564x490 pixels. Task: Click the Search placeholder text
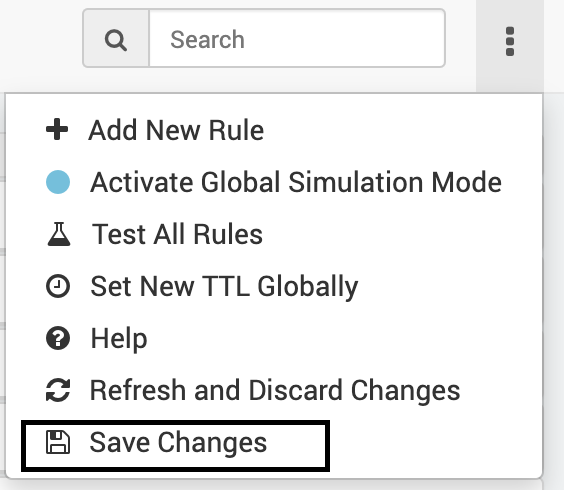pyautogui.click(x=208, y=39)
